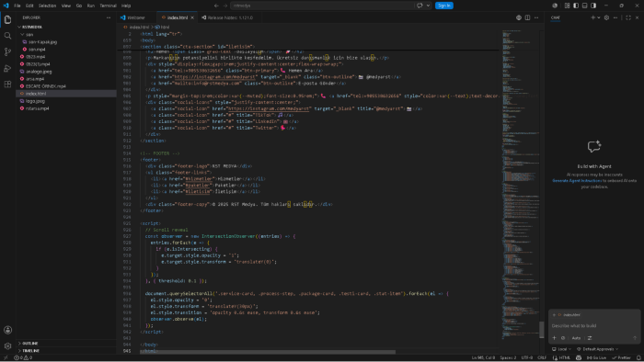The height and width of the screenshot is (362, 644).
Task: Open the File menu
Action: [17, 6]
